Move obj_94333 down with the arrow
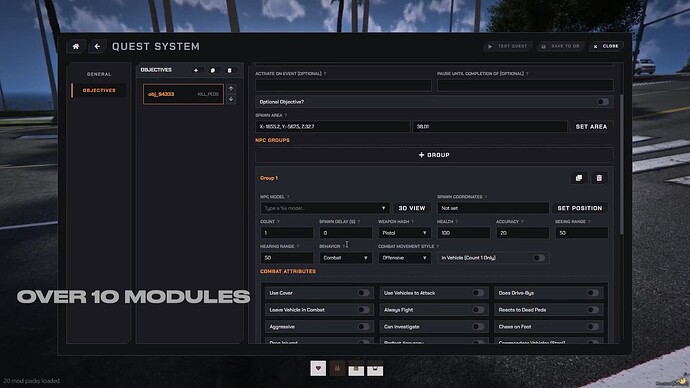The image size is (690, 388). tap(231, 99)
